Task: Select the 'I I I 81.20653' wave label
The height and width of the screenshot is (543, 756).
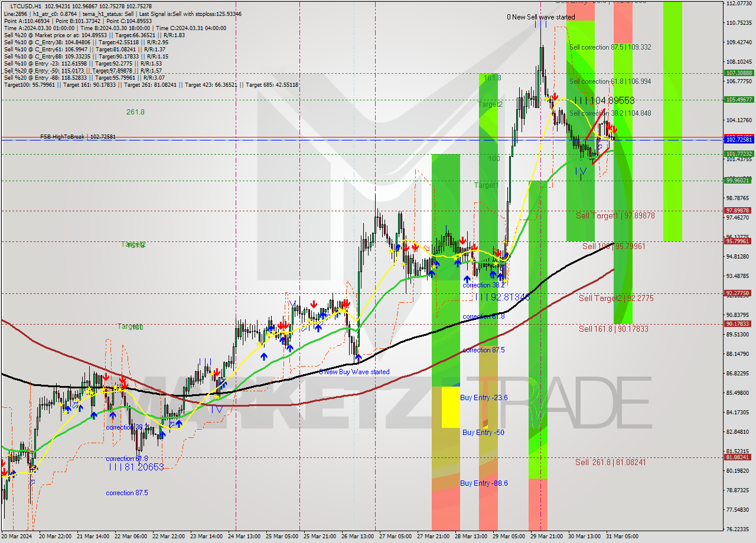Action: 136,467
